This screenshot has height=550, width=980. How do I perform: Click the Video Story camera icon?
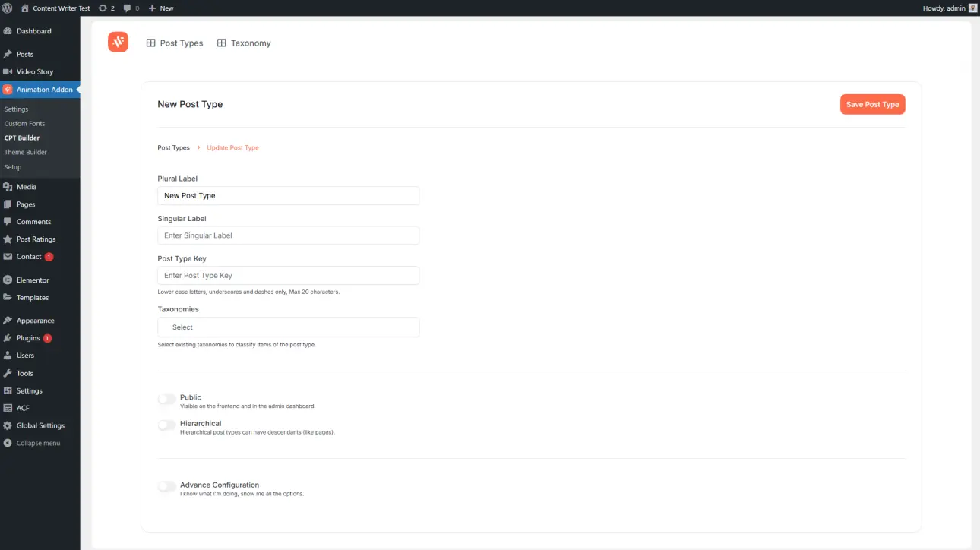(x=8, y=71)
